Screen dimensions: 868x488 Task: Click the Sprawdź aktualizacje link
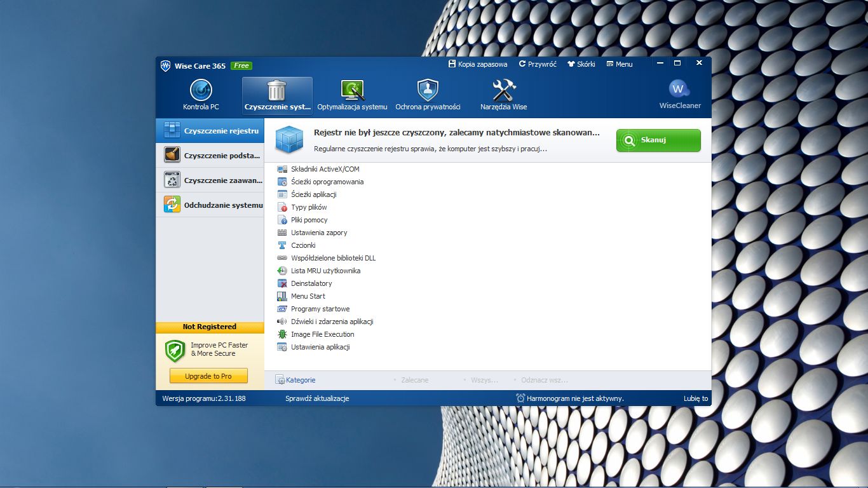[317, 398]
